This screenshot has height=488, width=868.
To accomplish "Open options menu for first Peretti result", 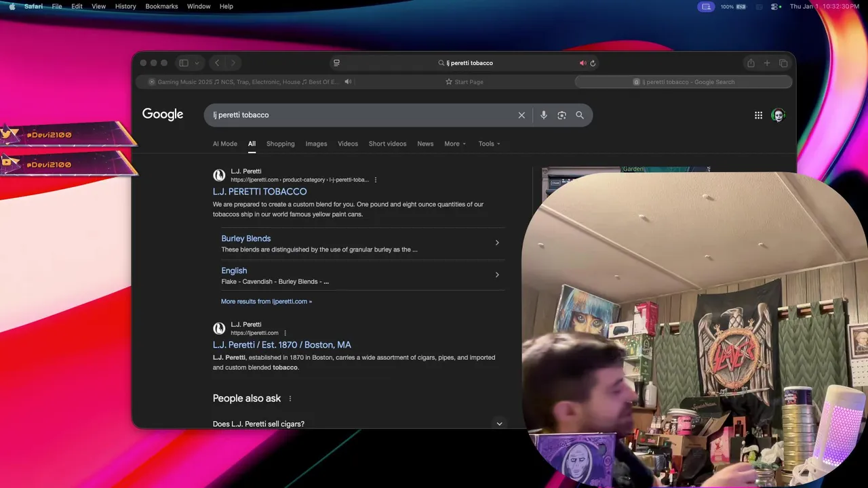I will (x=376, y=180).
